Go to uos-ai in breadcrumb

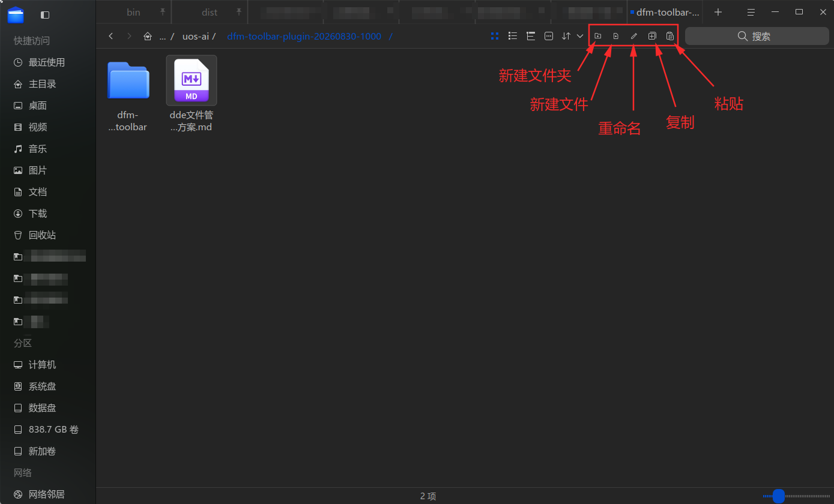196,36
